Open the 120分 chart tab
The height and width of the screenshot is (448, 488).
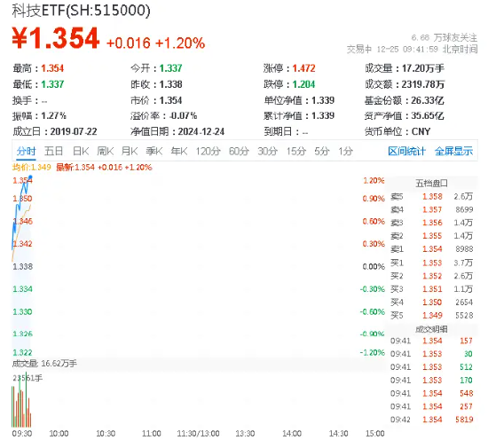[208, 152]
